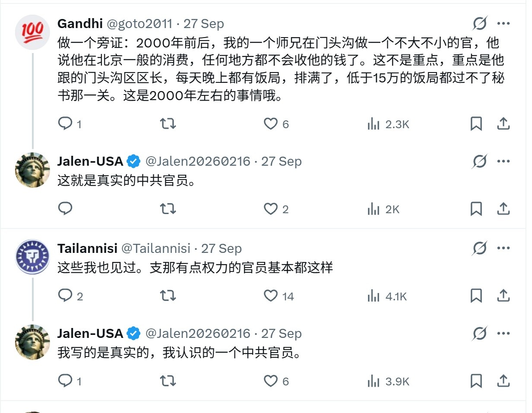The image size is (532, 413).
Task: Click Grok icon on Gandhi's post
Action: click(480, 24)
